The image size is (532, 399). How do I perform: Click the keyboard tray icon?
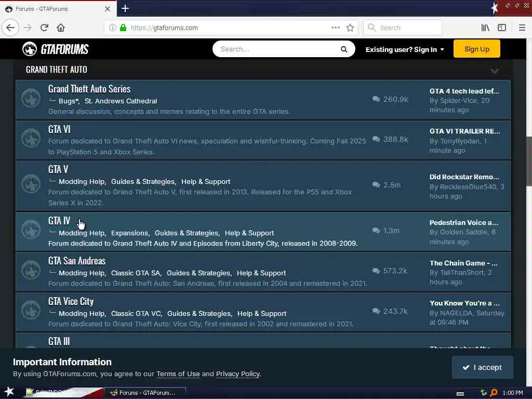tap(460, 394)
